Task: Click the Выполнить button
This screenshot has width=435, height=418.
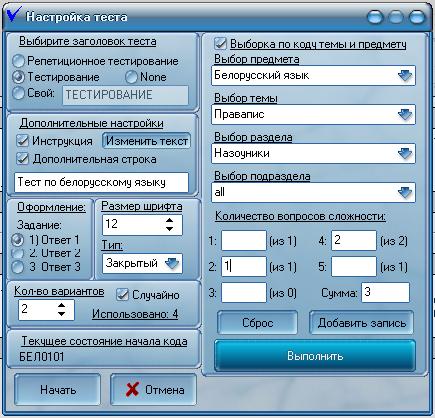Action: 315,356
